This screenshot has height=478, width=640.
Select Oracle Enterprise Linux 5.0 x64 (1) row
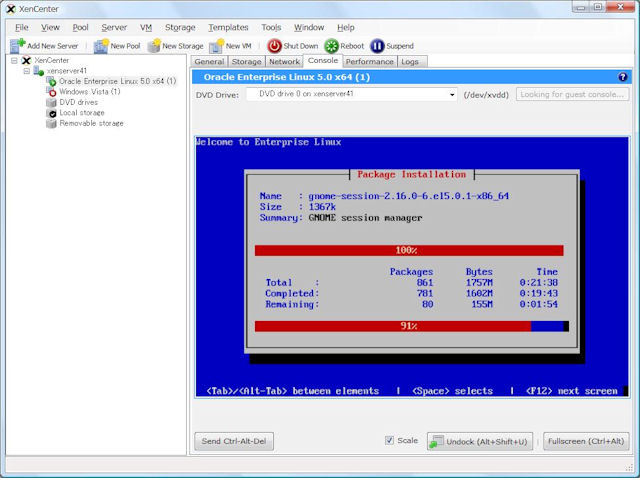pyautogui.click(x=118, y=81)
